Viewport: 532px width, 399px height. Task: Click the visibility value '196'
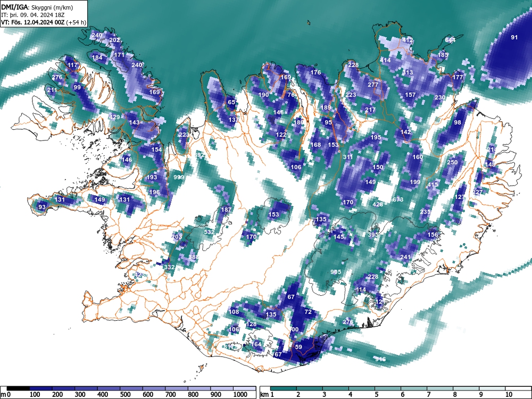tap(154, 192)
